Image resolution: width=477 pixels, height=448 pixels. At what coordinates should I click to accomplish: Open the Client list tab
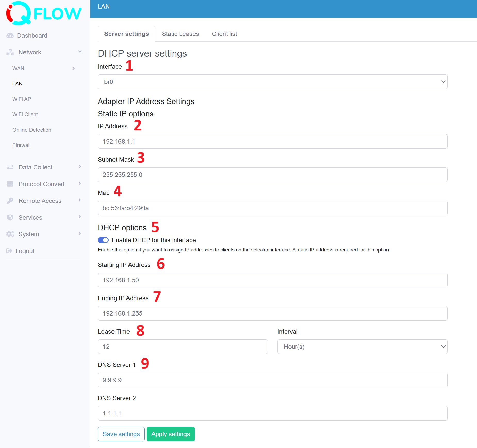click(224, 34)
